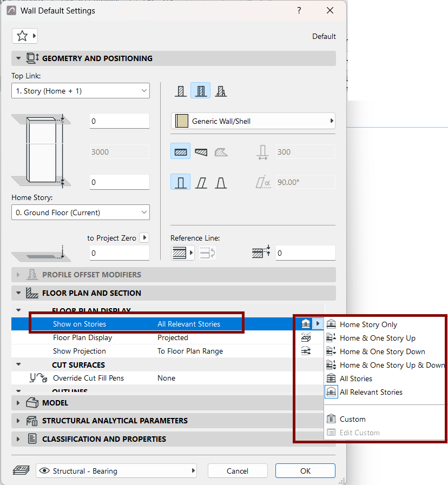Open the Favorites star button
The image size is (448, 485).
(x=25, y=36)
